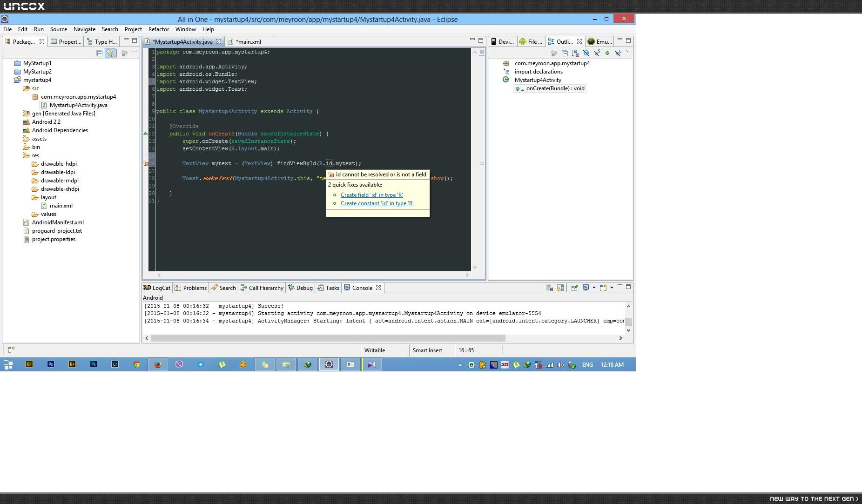Collapse all in Package Explorer toolbar
Image resolution: width=862 pixels, height=504 pixels.
point(99,54)
